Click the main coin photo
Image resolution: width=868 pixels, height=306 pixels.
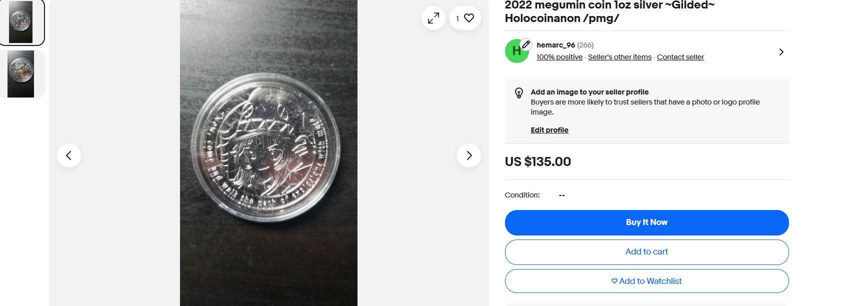click(268, 153)
